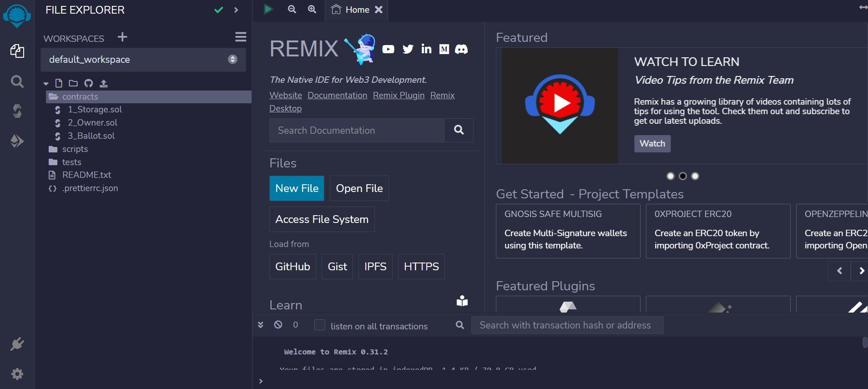Expand File Explorer panel chevron
The image size is (868, 389).
[236, 10]
